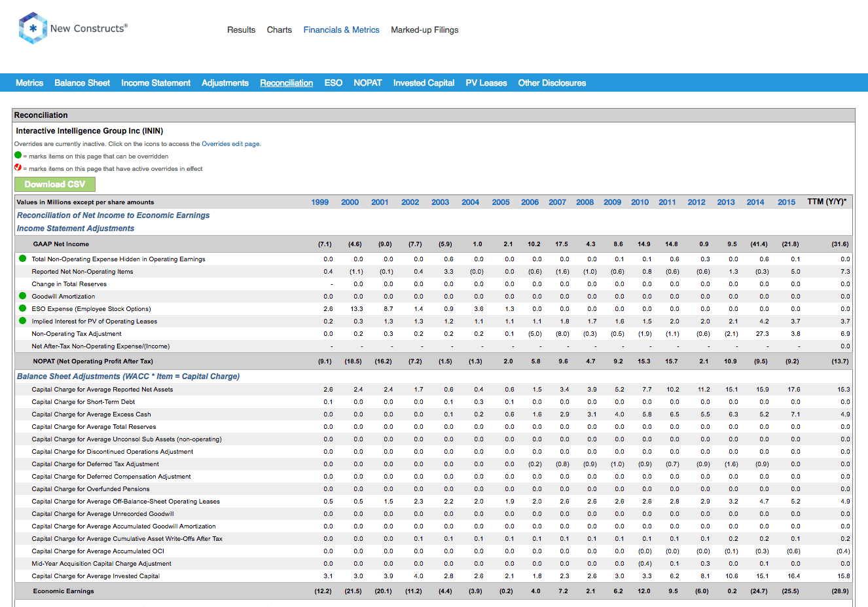Click green override dot for ESO Expense
The height and width of the screenshot is (607, 868).
[22, 308]
